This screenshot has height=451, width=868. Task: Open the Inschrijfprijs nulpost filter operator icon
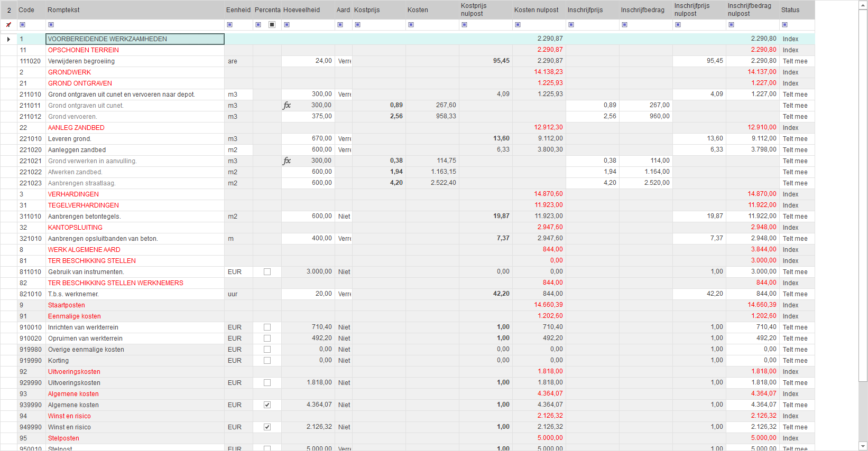pyautogui.click(x=678, y=25)
